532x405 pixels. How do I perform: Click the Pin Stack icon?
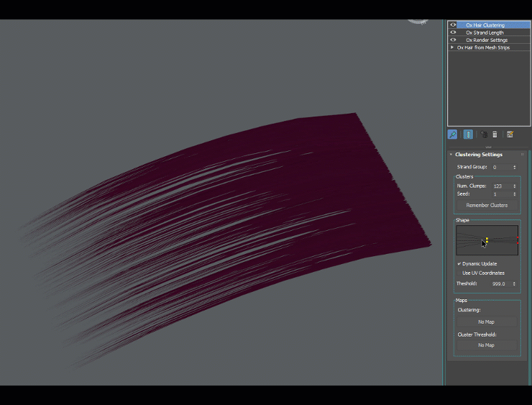pyautogui.click(x=452, y=135)
